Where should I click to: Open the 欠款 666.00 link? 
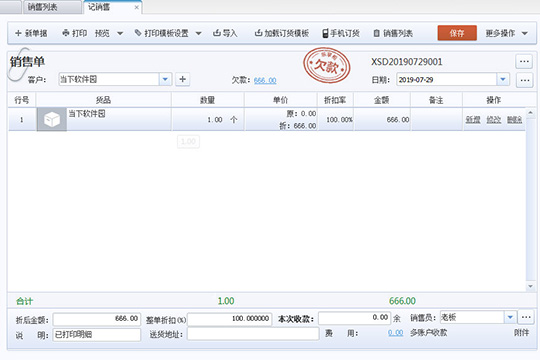click(x=265, y=80)
